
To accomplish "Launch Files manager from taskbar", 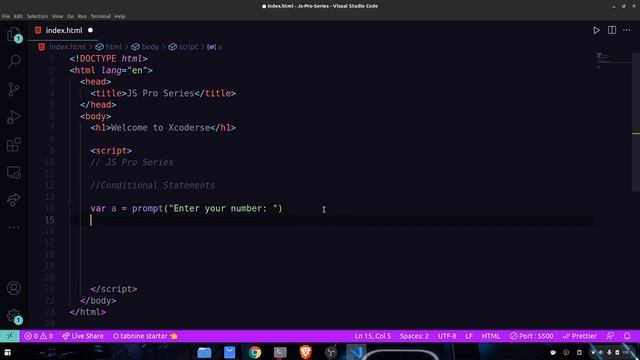I will 204,352.
